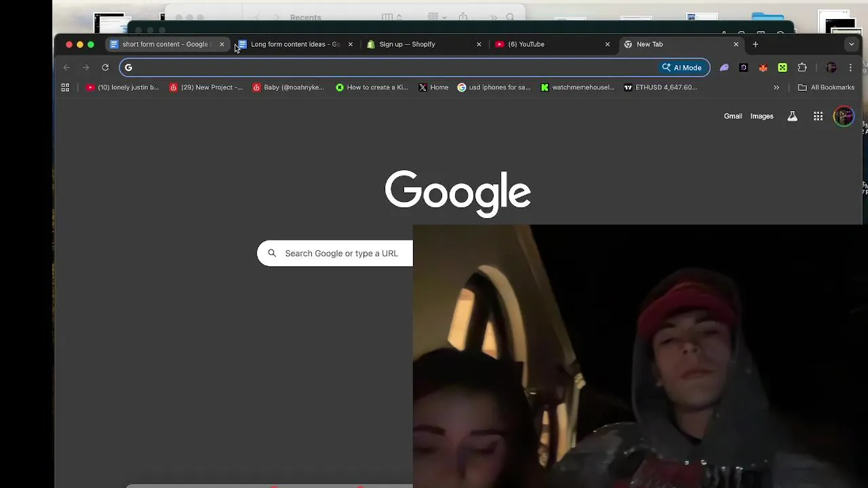Image resolution: width=868 pixels, height=488 pixels.
Task: Close the short form content tab
Action: pyautogui.click(x=222, y=44)
